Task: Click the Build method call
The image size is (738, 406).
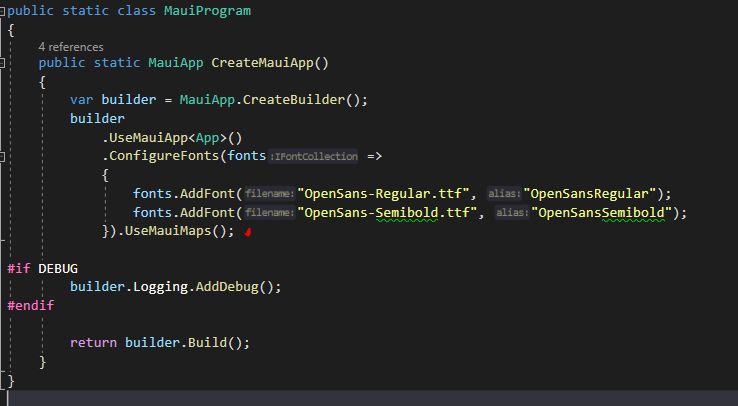Action: pyautogui.click(x=207, y=342)
